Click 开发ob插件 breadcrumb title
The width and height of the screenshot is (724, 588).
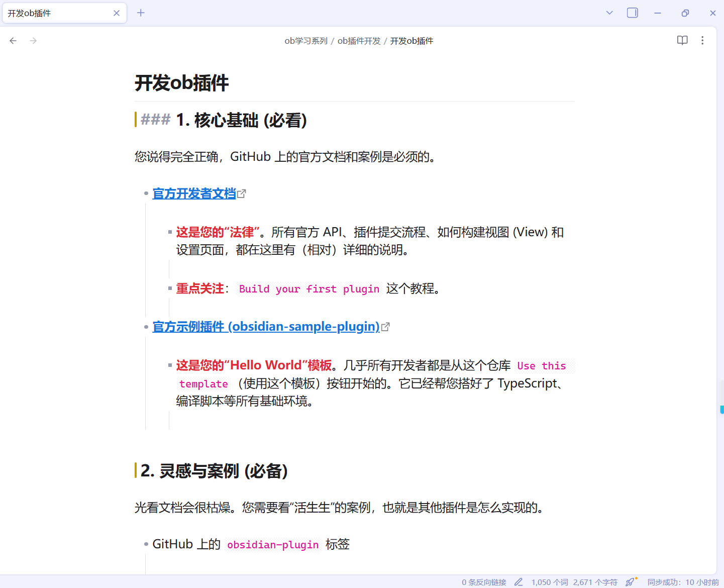pos(411,41)
